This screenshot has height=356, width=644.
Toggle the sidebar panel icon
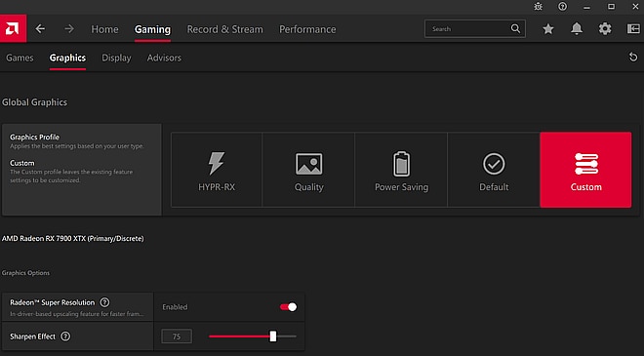click(633, 28)
